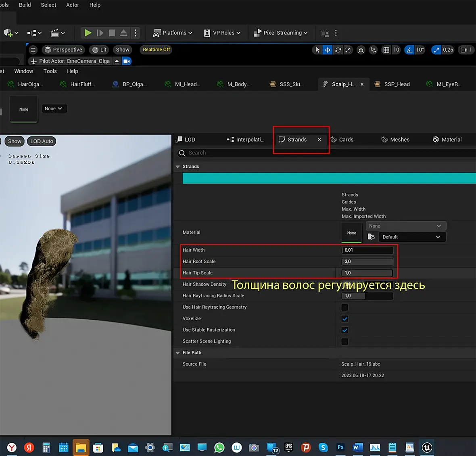Click the eject pilot actor icon

pos(117,61)
